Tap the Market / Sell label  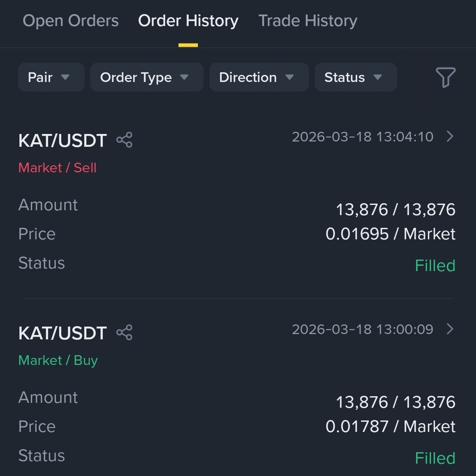coord(57,167)
